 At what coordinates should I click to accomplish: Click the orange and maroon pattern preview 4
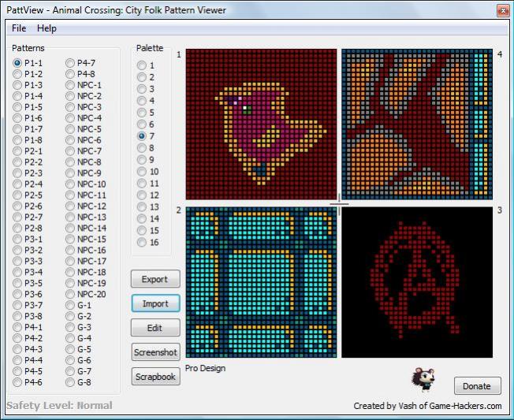(417, 125)
